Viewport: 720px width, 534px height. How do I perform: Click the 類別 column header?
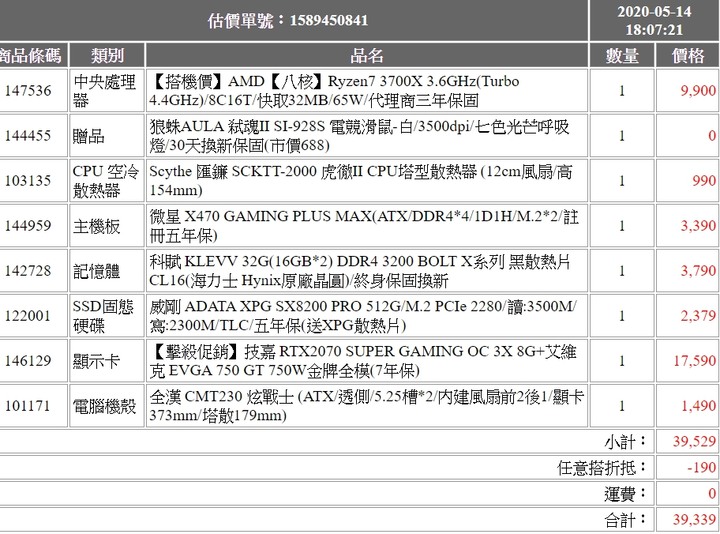point(107,56)
